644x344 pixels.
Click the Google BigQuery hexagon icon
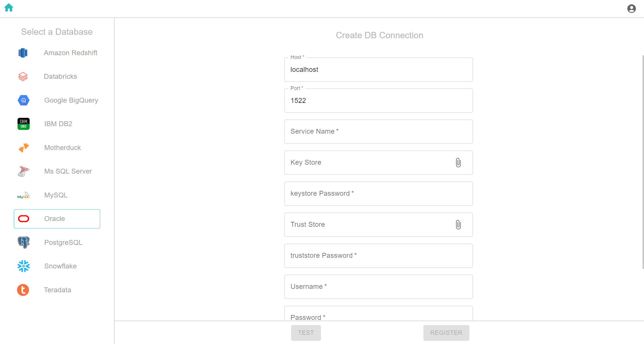coord(24,100)
